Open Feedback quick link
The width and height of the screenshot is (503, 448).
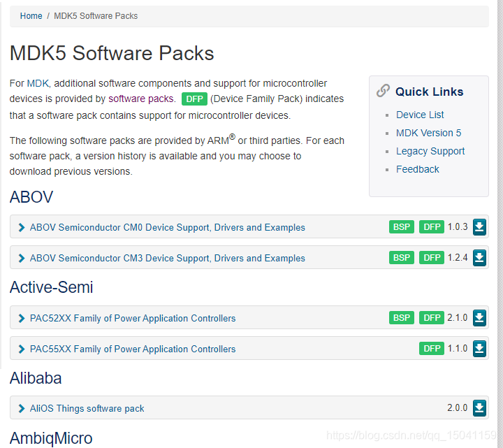point(417,169)
